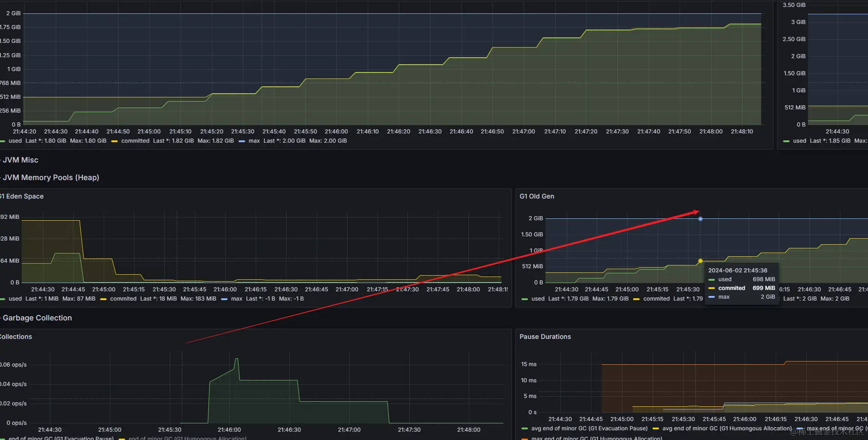Click the '21:48:10' time label on top chart
Viewport: 868px width, 440px height.
(x=742, y=132)
